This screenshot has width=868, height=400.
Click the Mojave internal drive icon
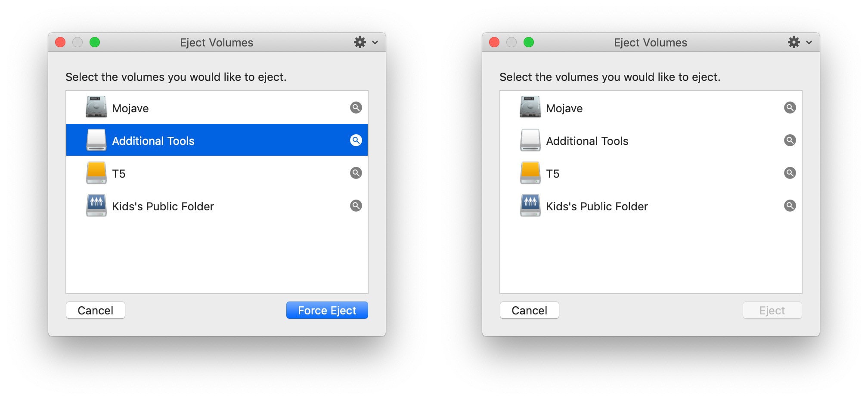point(96,108)
